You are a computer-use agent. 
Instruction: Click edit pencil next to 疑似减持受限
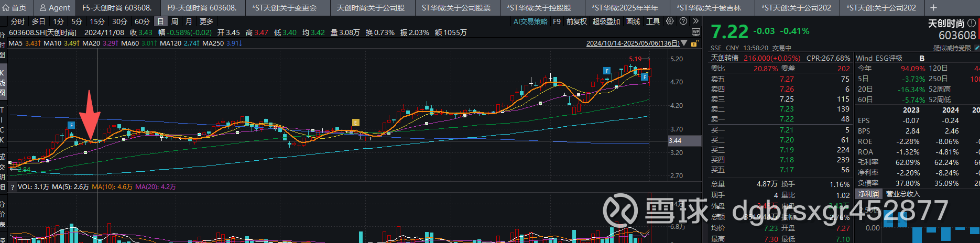coord(976,48)
